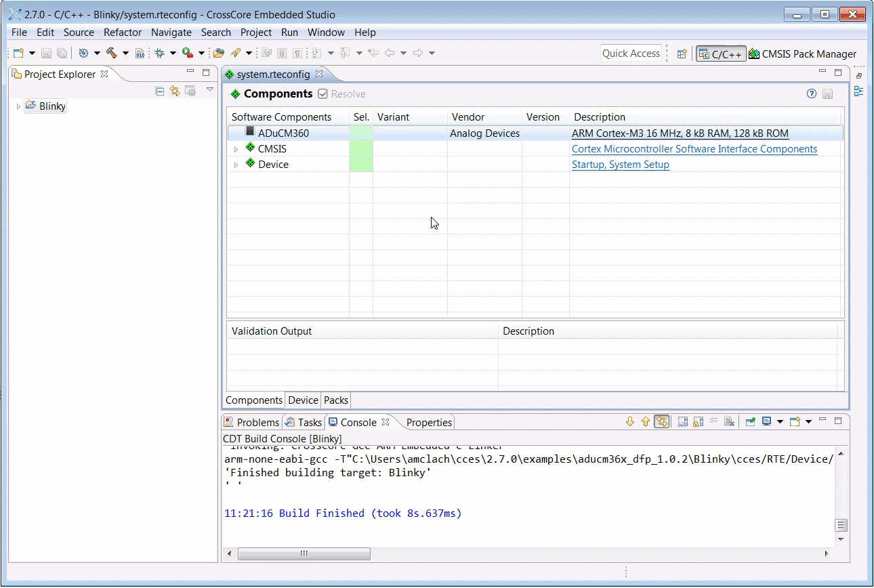Click the New file toolbar icon
This screenshot has width=874, height=588.
pyautogui.click(x=19, y=53)
